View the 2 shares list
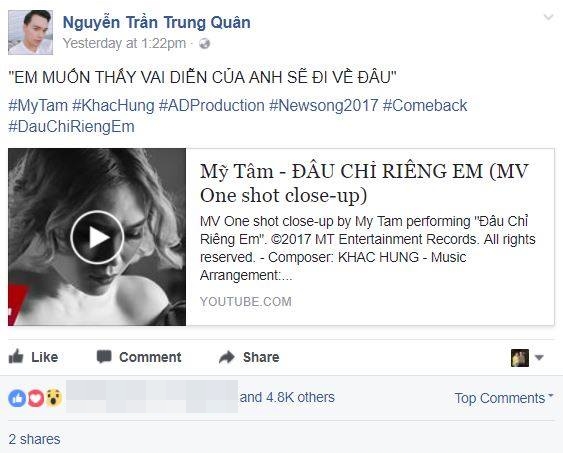 pyautogui.click(x=34, y=439)
